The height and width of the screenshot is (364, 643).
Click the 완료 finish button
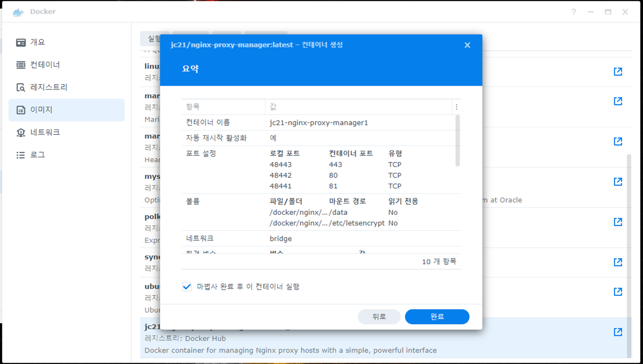click(437, 317)
